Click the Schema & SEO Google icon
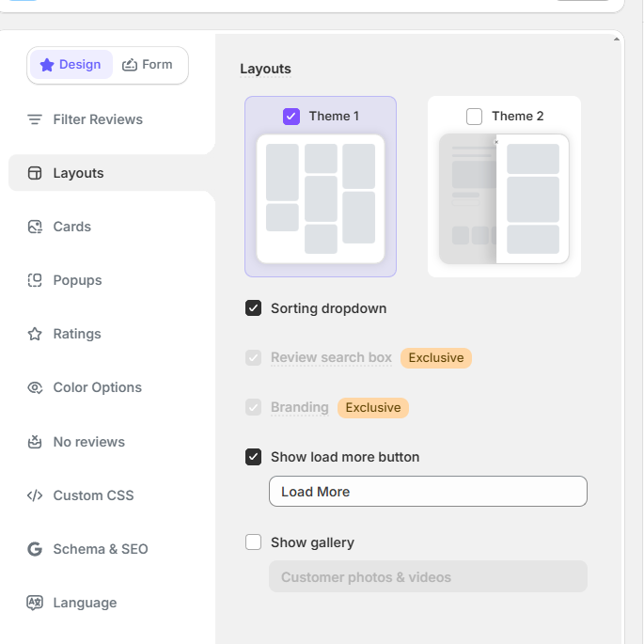Viewport: 644px width, 644px height. (x=35, y=549)
